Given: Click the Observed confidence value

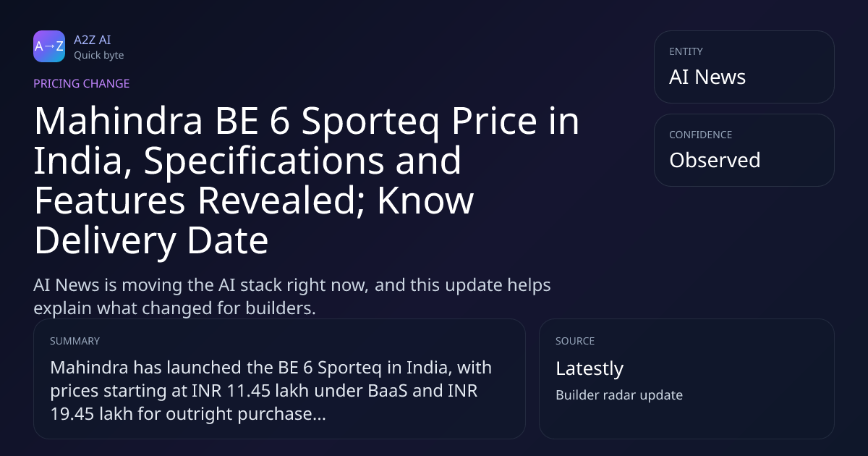Looking at the screenshot, I should pyautogui.click(x=715, y=160).
